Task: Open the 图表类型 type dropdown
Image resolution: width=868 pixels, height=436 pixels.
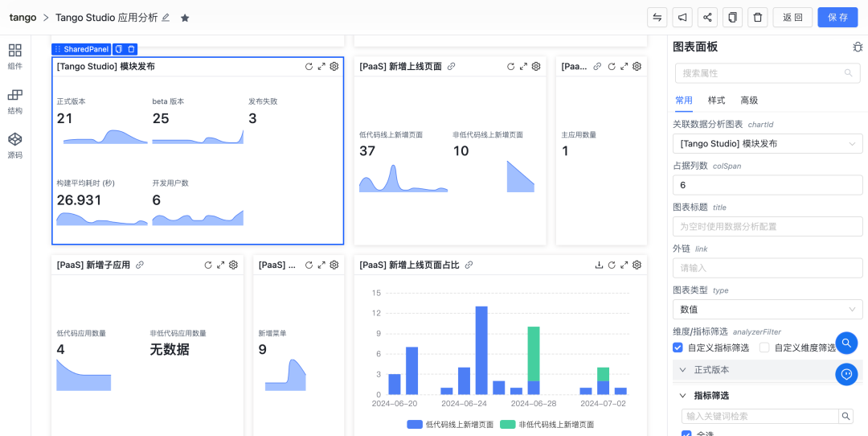Action: (768, 309)
